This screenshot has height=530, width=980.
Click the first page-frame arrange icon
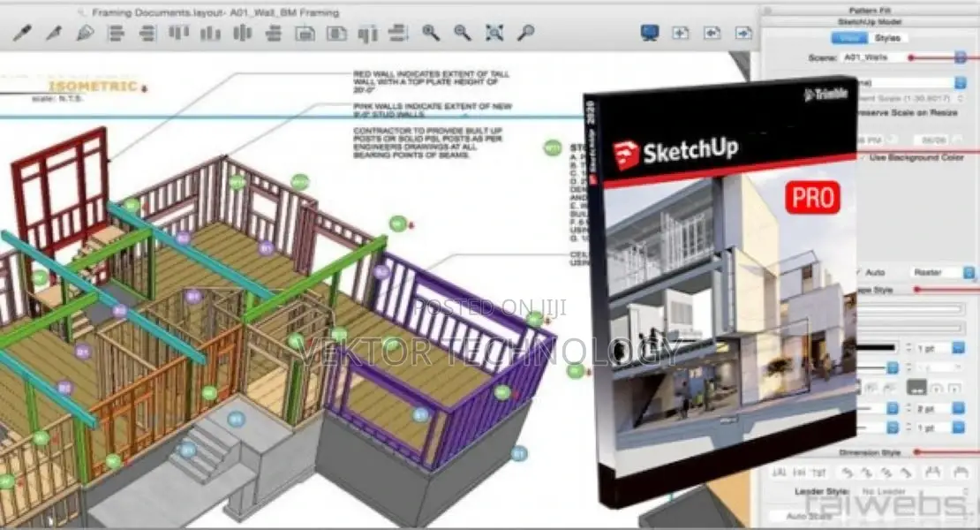point(305,33)
